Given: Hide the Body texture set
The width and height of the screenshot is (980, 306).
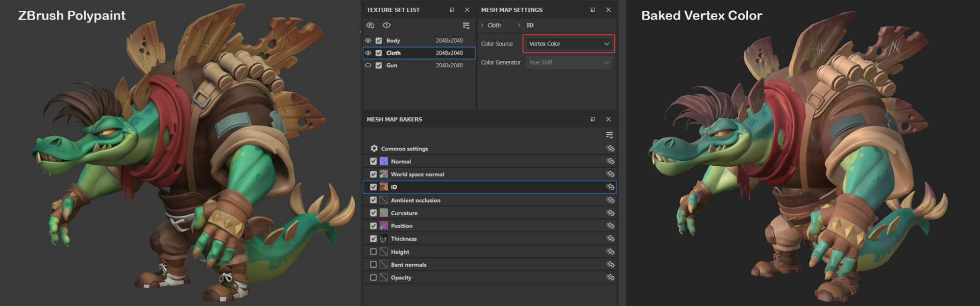Looking at the screenshot, I should tap(368, 41).
